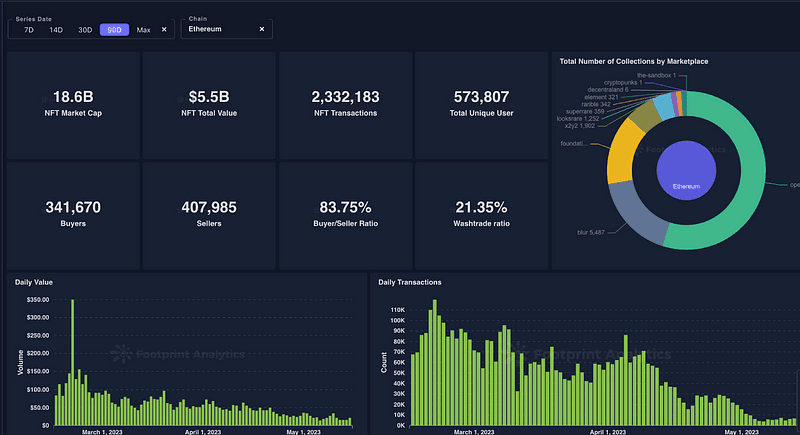This screenshot has width=800, height=435.
Task: Click the element 321 legend label
Action: point(601,97)
